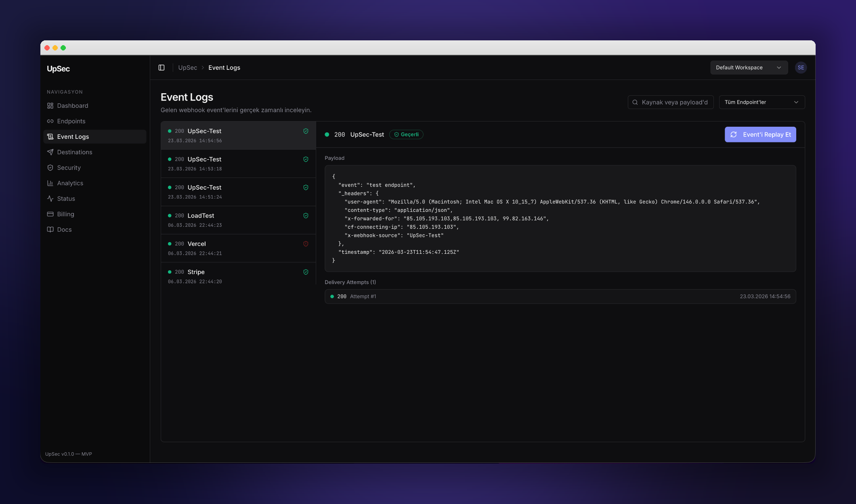856x504 pixels.
Task: Click the Destinations paper plane icon
Action: (50, 152)
